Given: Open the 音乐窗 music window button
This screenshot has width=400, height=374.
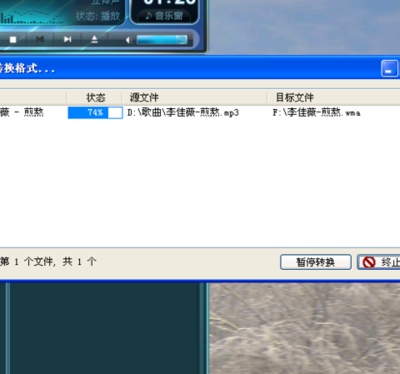Looking at the screenshot, I should [x=164, y=16].
